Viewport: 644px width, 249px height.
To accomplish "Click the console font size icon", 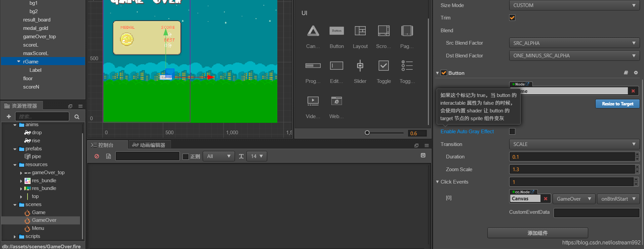I will [x=241, y=156].
